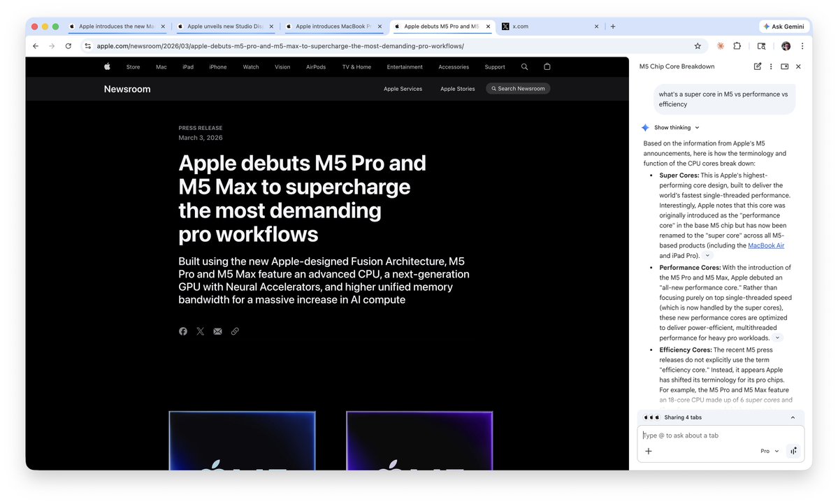
Task: Open iPhone in Apple navigation
Action: tap(218, 67)
